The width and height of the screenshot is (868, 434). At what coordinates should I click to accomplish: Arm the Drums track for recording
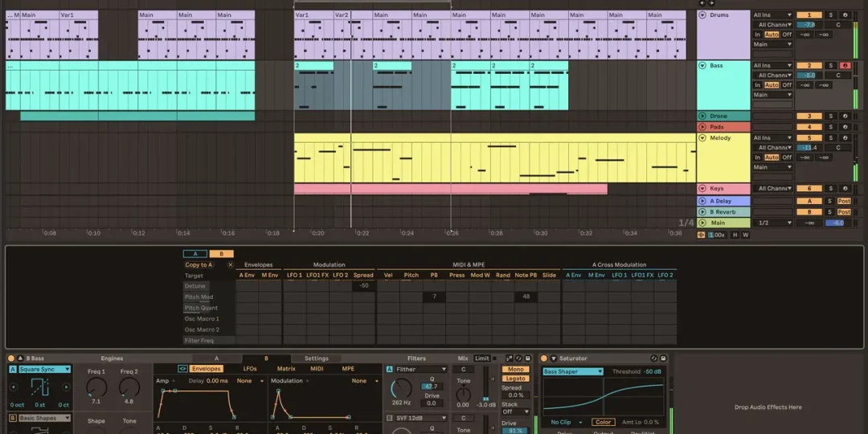click(x=845, y=15)
